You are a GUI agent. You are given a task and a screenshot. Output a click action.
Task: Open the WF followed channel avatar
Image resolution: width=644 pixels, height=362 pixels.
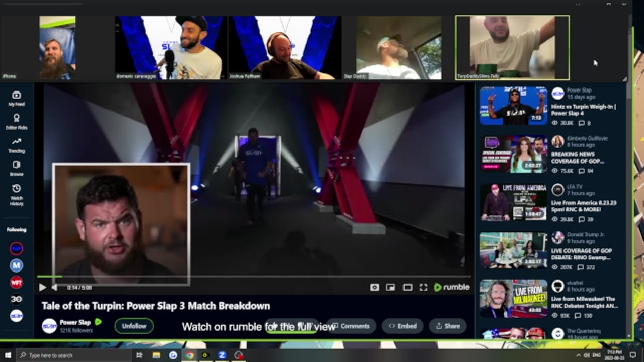(17, 282)
